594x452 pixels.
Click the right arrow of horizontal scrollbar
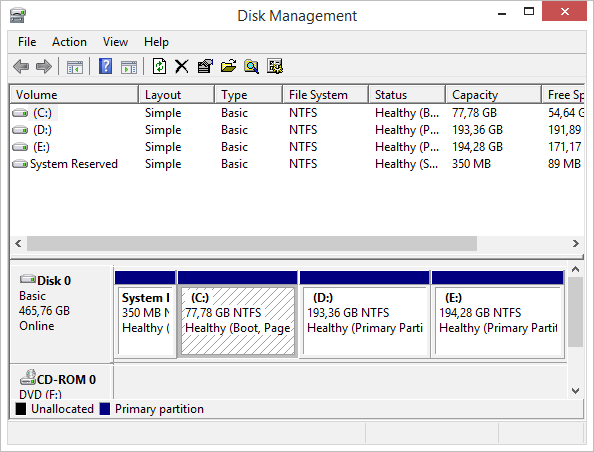tap(576, 243)
